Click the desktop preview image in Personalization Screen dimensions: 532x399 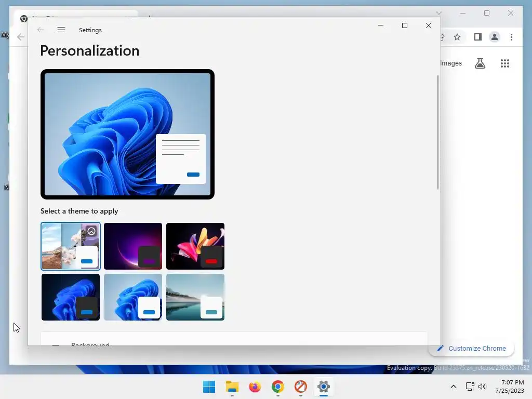[x=128, y=135]
